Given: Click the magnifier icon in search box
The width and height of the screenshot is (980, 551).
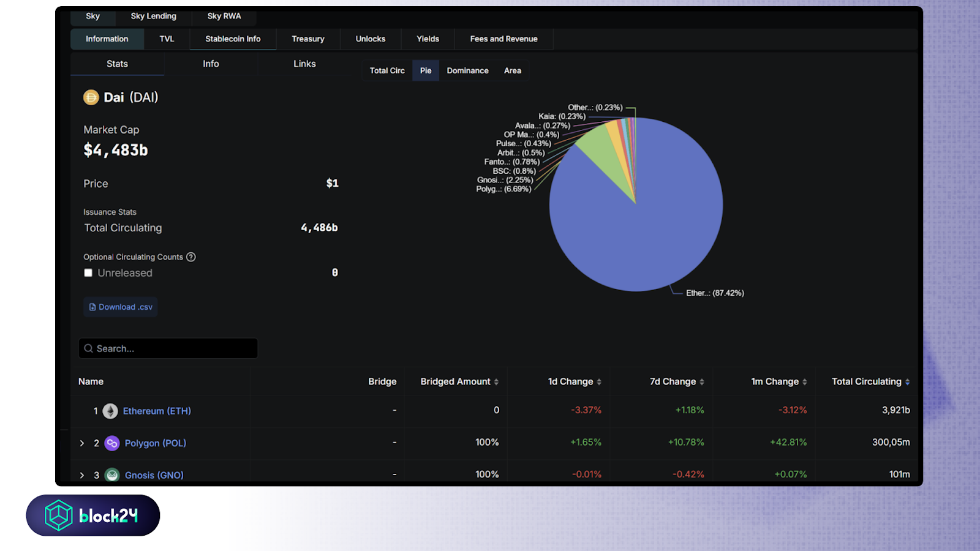Looking at the screenshot, I should click(x=89, y=348).
